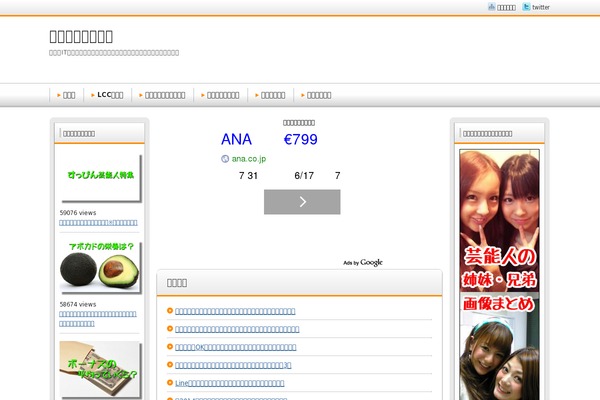Viewport: 600px width, 400px height.
Task: Open the 芸能人の姉妹・兄弟 画像まとめ banner
Action: (499, 274)
